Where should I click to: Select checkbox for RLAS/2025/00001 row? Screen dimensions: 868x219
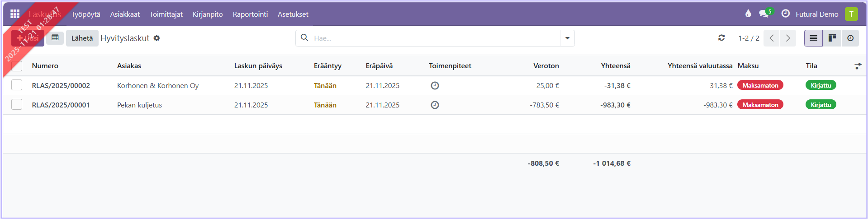pos(17,104)
